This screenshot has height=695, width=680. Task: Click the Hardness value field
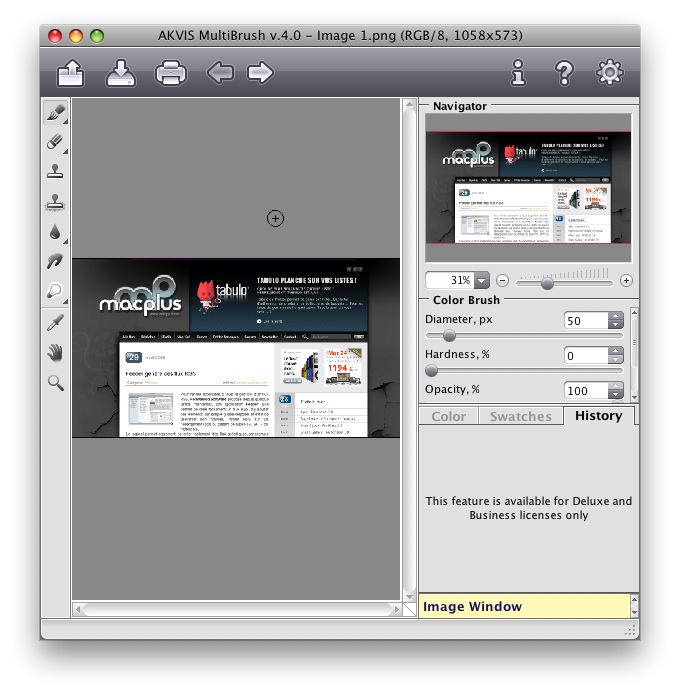(x=586, y=355)
